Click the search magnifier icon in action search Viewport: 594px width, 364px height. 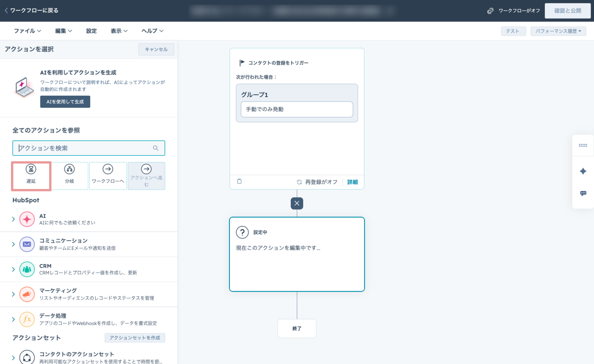[156, 148]
